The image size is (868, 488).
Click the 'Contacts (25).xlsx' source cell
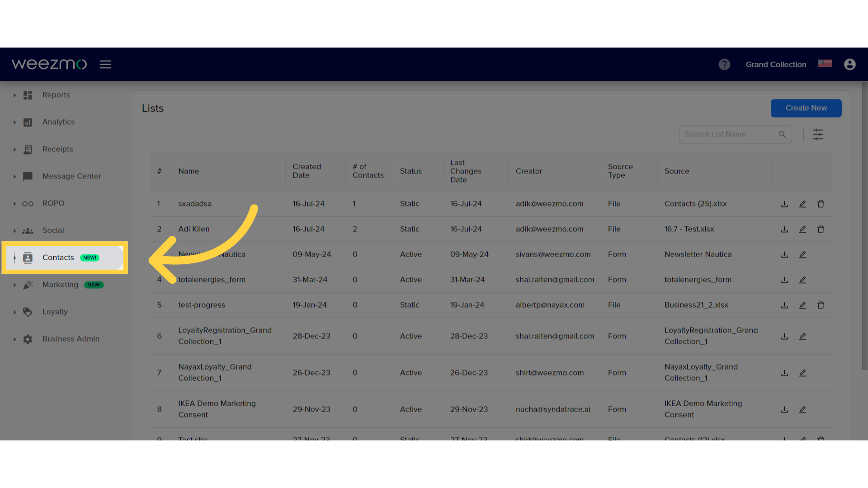pyautogui.click(x=695, y=204)
